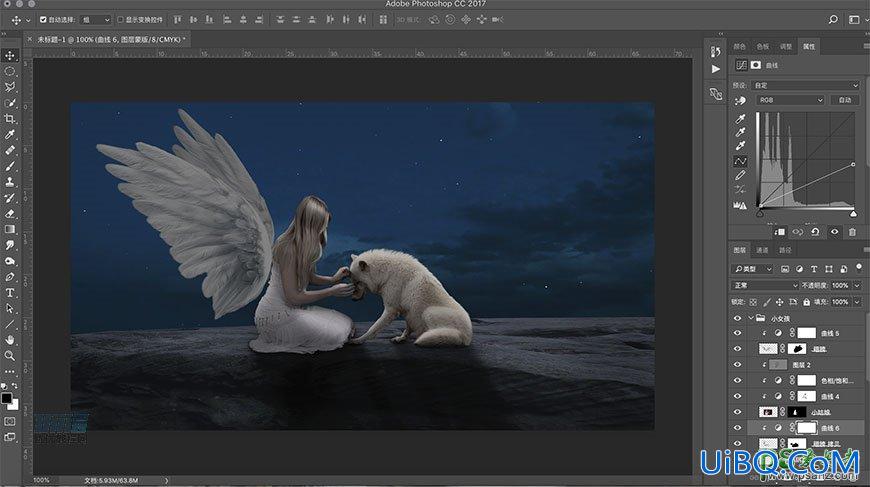870x487 pixels.
Task: Open the layer filter type dropdown
Action: click(x=753, y=269)
